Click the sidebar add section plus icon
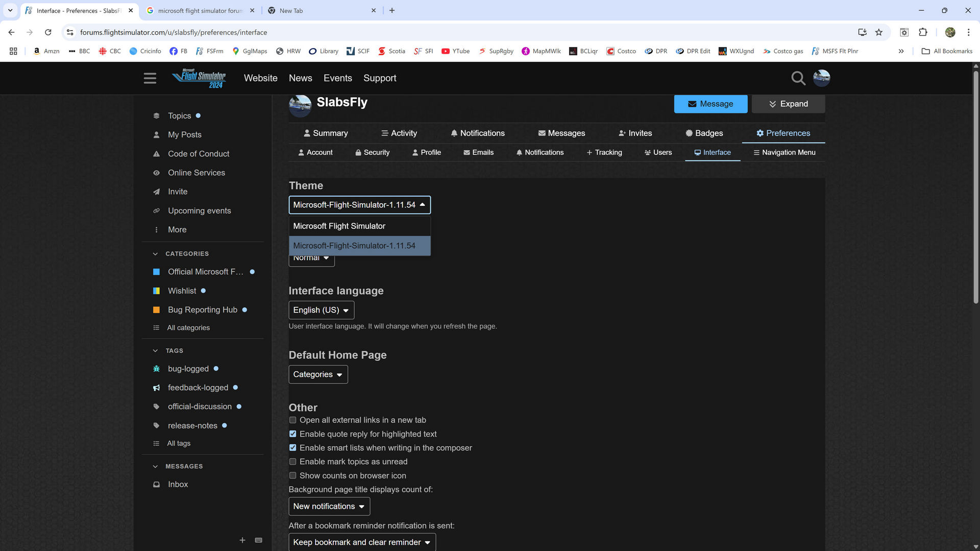The width and height of the screenshot is (980, 551). click(x=242, y=540)
